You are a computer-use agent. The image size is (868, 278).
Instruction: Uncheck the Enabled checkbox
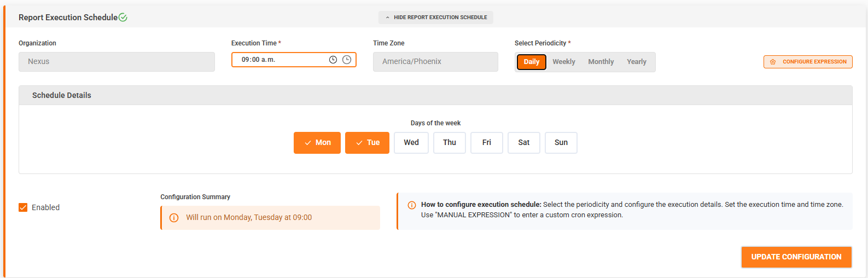click(x=23, y=207)
